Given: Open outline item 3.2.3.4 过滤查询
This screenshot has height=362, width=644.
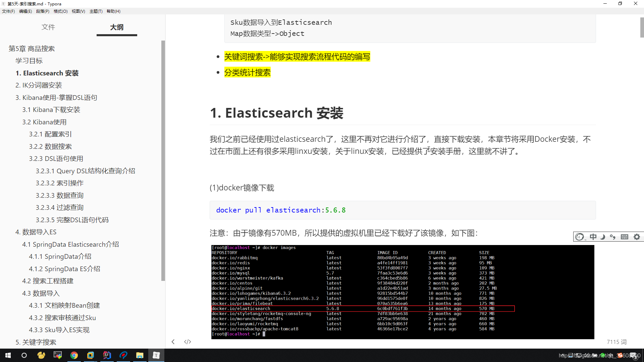Looking at the screenshot, I should pyautogui.click(x=59, y=207).
